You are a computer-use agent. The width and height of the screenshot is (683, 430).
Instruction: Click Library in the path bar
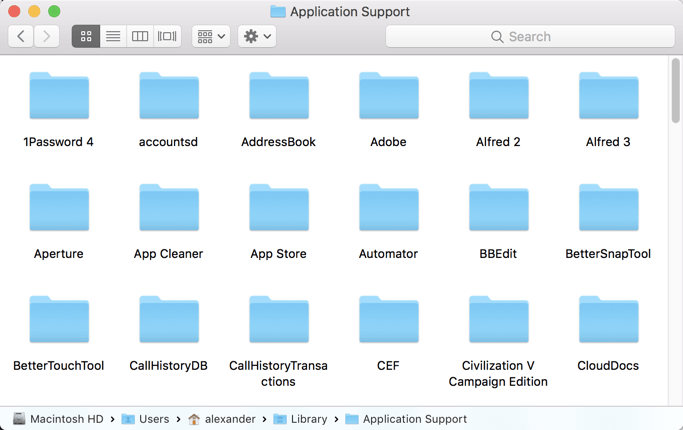pos(300,419)
